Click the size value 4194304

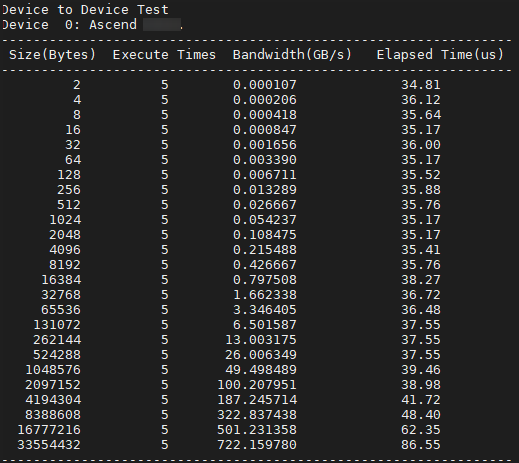point(53,400)
